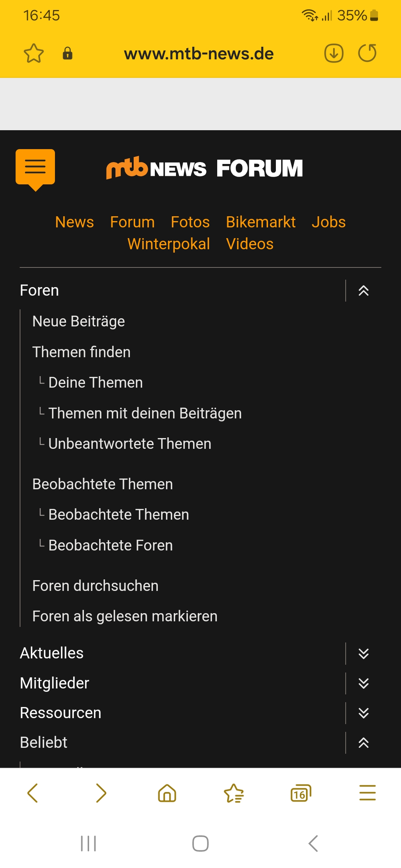
Task: Click Unbeantwortete Themen link
Action: coord(130,444)
